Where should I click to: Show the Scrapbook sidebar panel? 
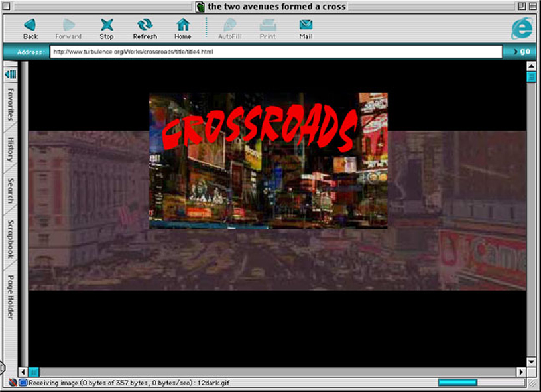pos(11,239)
